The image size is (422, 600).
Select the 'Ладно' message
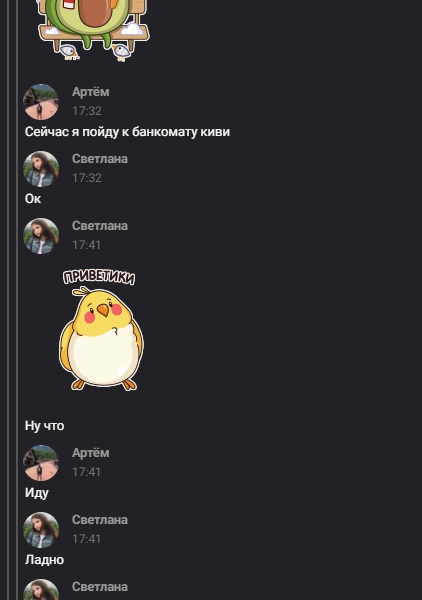44,560
